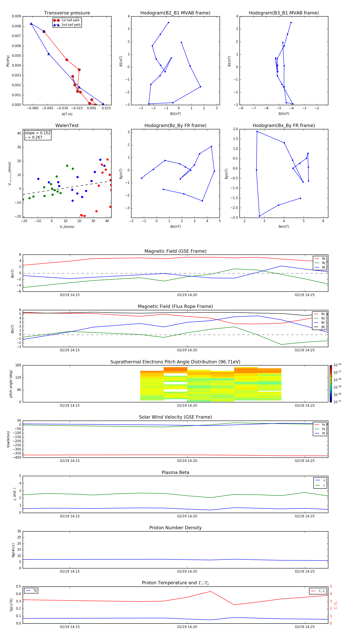351x644 pixels.
Task: Select the 'Bx' legend entry in GSE panel
Action: tap(320, 259)
